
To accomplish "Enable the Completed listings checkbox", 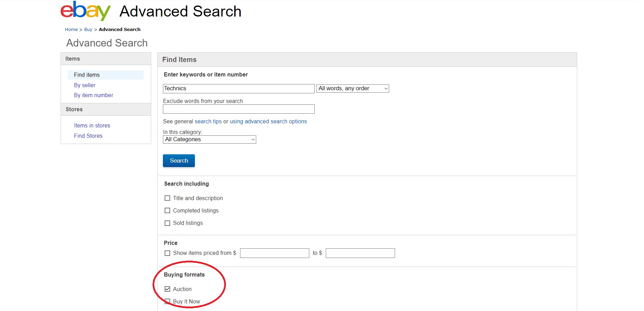I will pyautogui.click(x=167, y=210).
